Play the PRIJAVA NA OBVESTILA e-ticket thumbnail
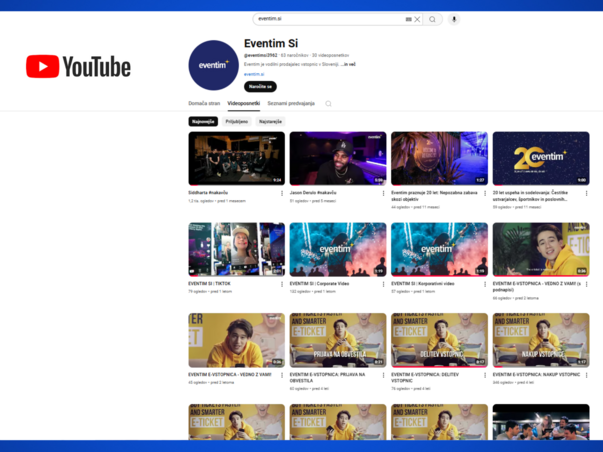Screen dimensions: 603x452 tap(338, 340)
